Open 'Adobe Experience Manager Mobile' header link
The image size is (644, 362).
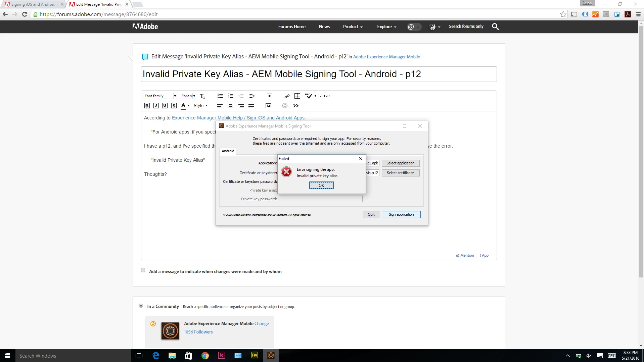(x=386, y=57)
